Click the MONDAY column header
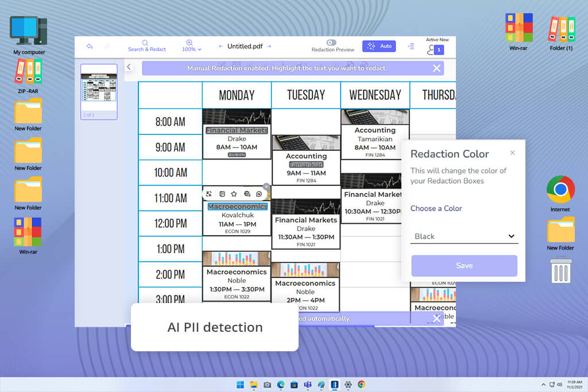Image resolution: width=588 pixels, height=392 pixels. (x=237, y=95)
